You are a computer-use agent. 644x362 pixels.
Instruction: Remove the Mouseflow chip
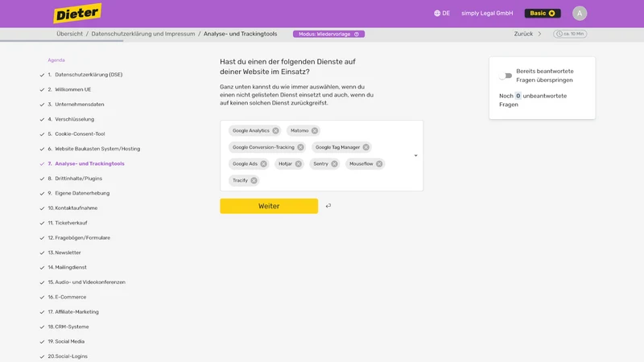(x=379, y=164)
